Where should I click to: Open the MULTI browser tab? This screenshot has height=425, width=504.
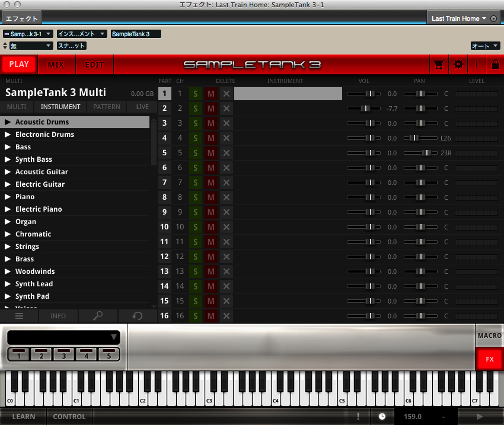point(17,107)
